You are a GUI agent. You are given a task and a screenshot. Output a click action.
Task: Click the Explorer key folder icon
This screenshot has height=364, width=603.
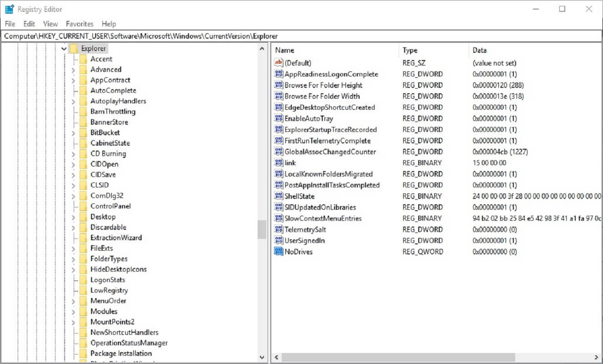click(x=74, y=48)
